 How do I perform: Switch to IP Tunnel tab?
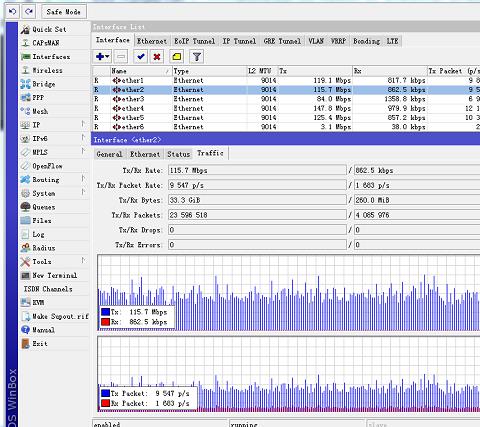pyautogui.click(x=239, y=41)
